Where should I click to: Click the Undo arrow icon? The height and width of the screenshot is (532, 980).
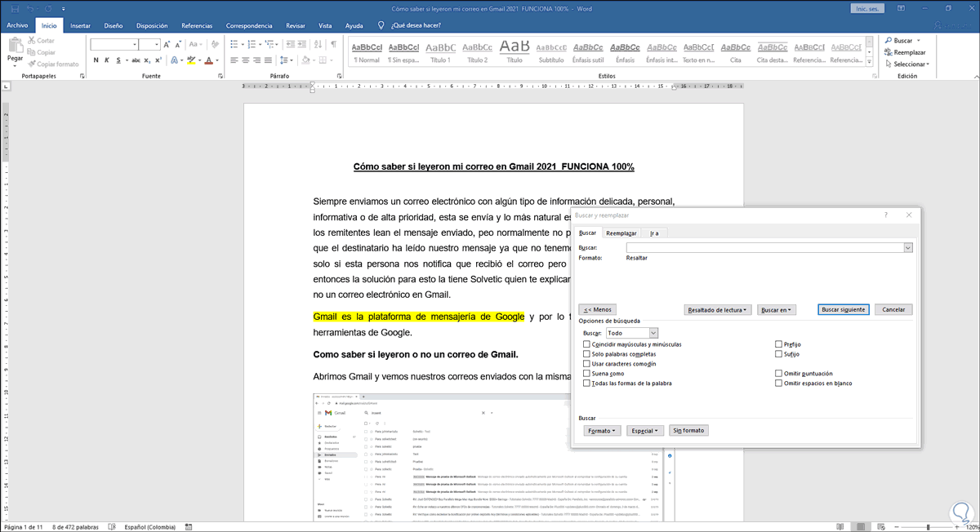pyautogui.click(x=29, y=8)
